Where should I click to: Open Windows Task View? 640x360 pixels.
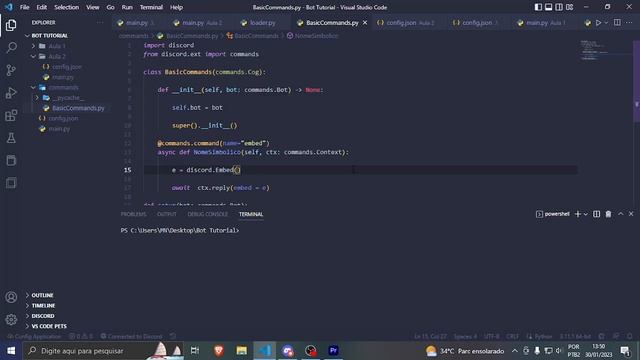point(195,351)
